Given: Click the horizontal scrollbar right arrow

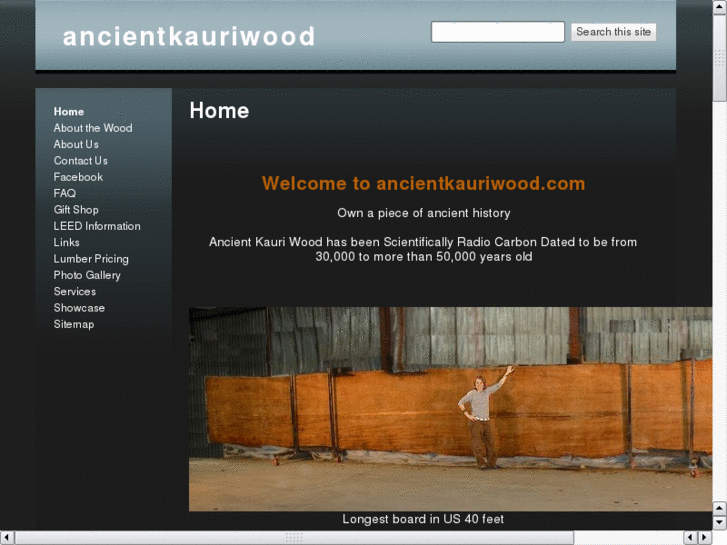Looking at the screenshot, I should pyautogui.click(x=705, y=538).
